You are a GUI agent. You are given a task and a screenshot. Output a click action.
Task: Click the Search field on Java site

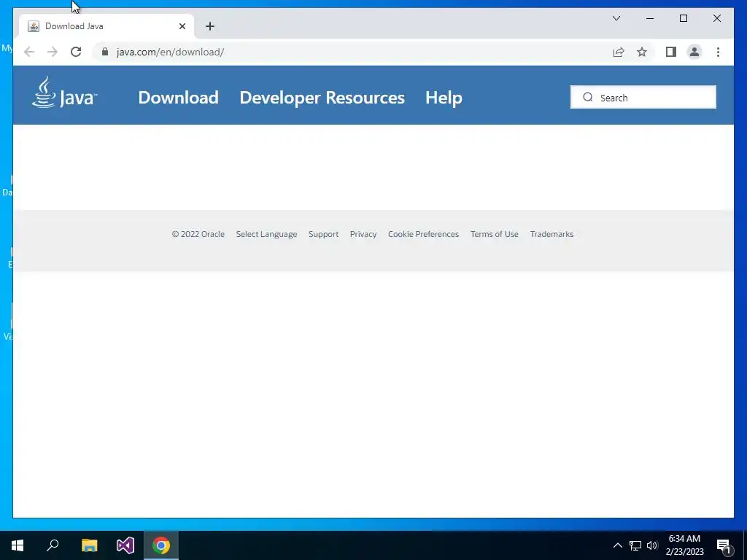click(x=643, y=97)
